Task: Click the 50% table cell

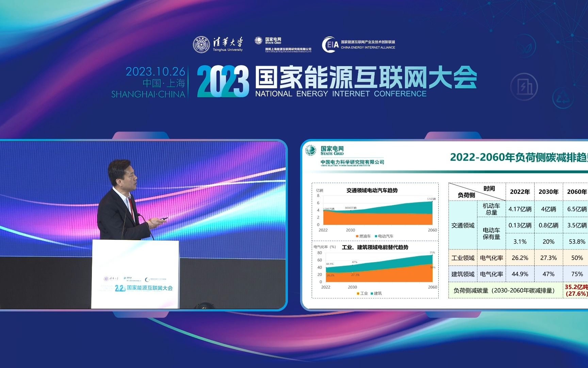Action: 576,258
